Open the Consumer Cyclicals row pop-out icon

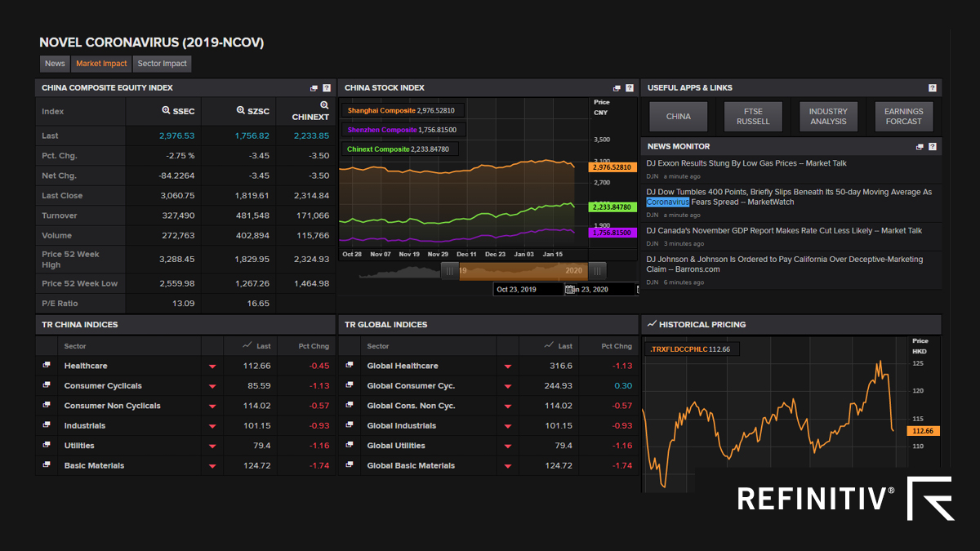tap(47, 385)
